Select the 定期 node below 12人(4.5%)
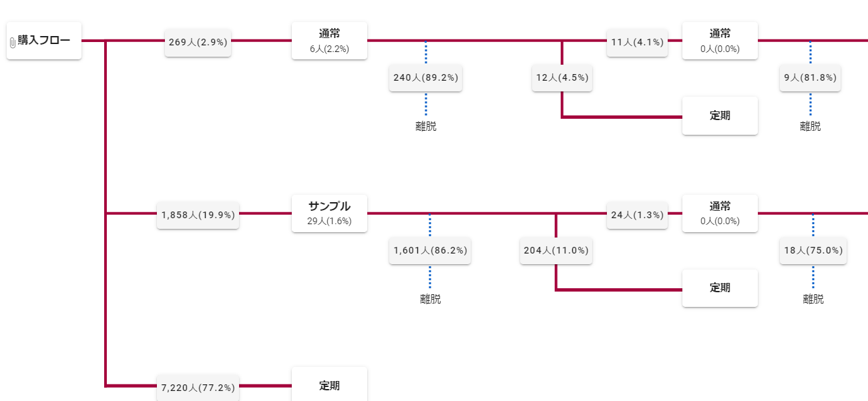This screenshot has height=401, width=868. (x=720, y=115)
